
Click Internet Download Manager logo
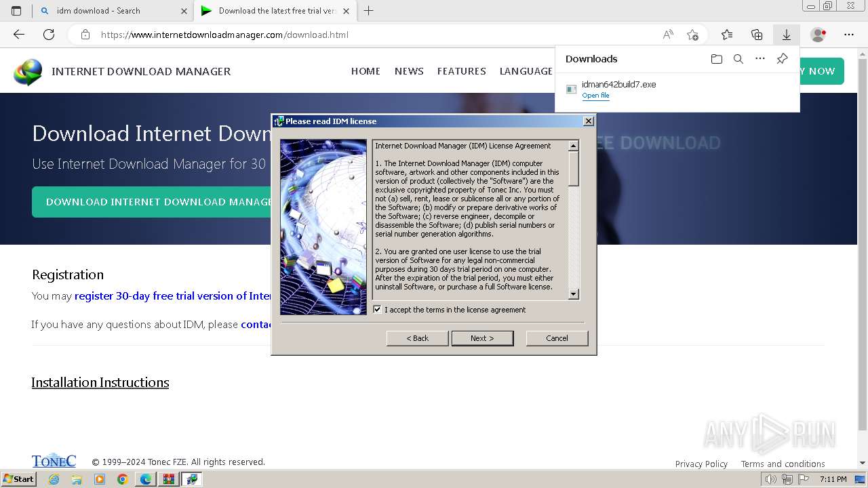coord(28,72)
